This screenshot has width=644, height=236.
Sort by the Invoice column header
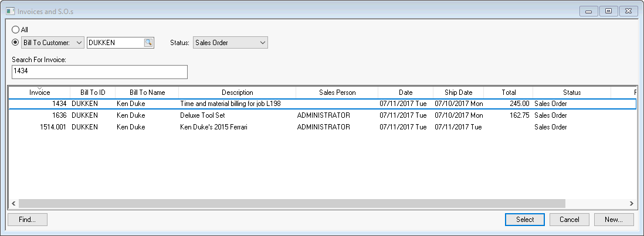[x=40, y=93]
